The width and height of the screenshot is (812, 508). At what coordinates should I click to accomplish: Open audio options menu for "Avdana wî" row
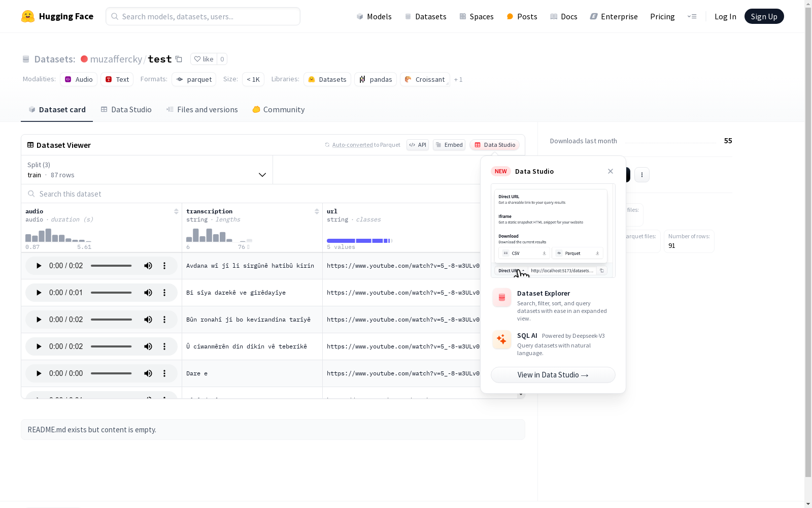point(164,266)
